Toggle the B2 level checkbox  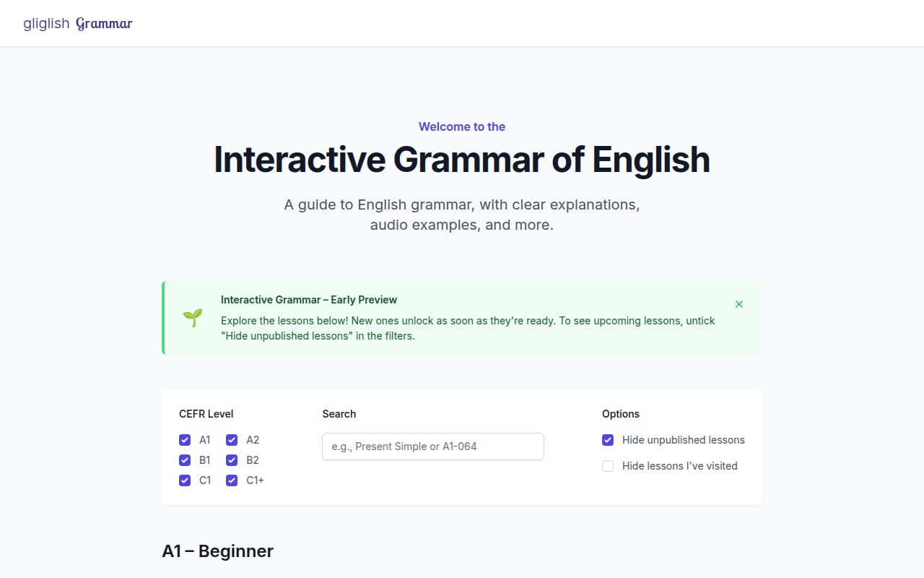pyautogui.click(x=232, y=460)
